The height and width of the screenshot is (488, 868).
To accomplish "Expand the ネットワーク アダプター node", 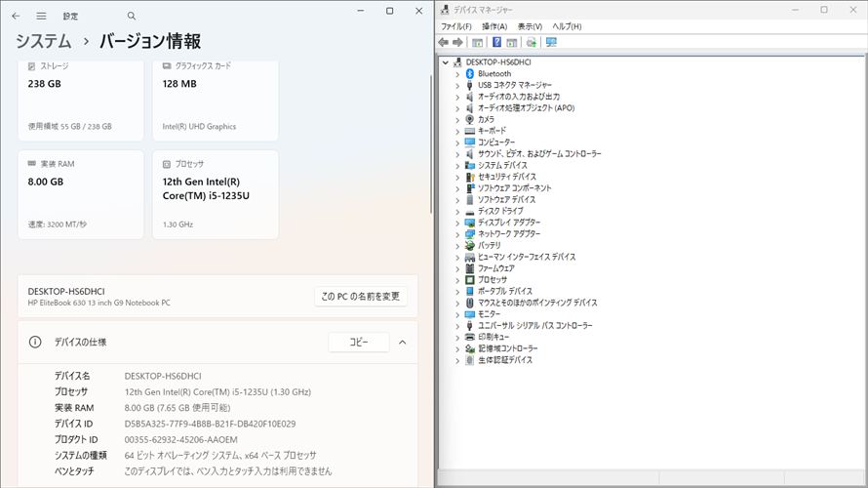I will pos(457,234).
